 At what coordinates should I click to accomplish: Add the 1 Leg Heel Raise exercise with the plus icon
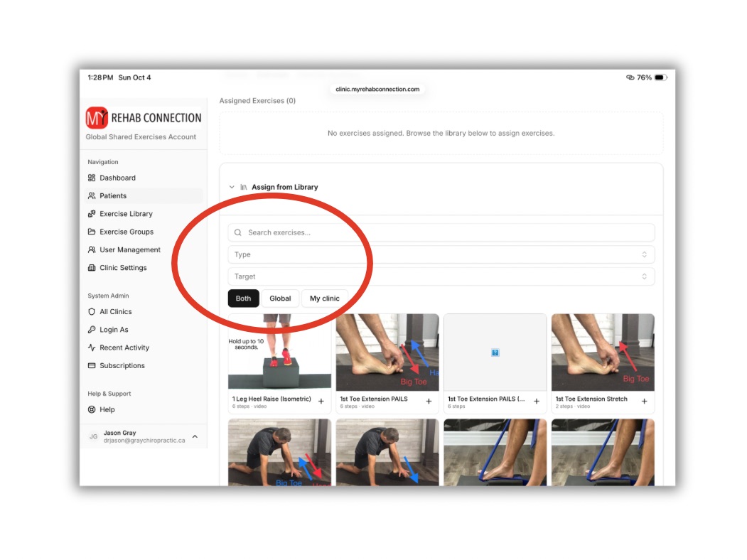tap(321, 402)
